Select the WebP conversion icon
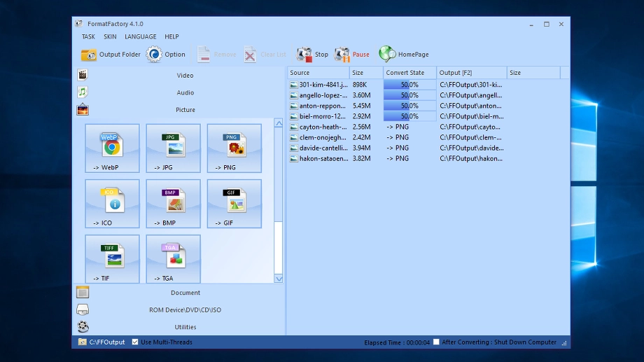 (x=112, y=148)
